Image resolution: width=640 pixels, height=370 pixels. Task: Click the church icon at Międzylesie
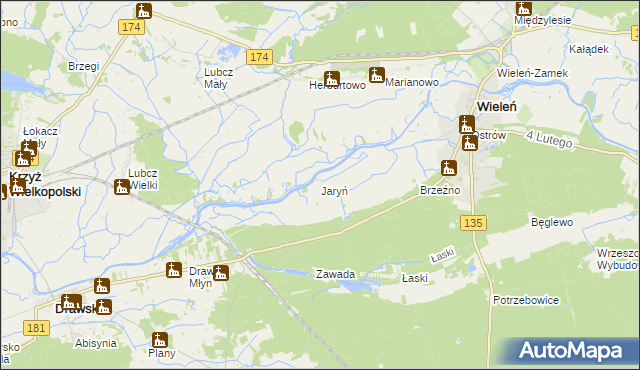coord(524,8)
